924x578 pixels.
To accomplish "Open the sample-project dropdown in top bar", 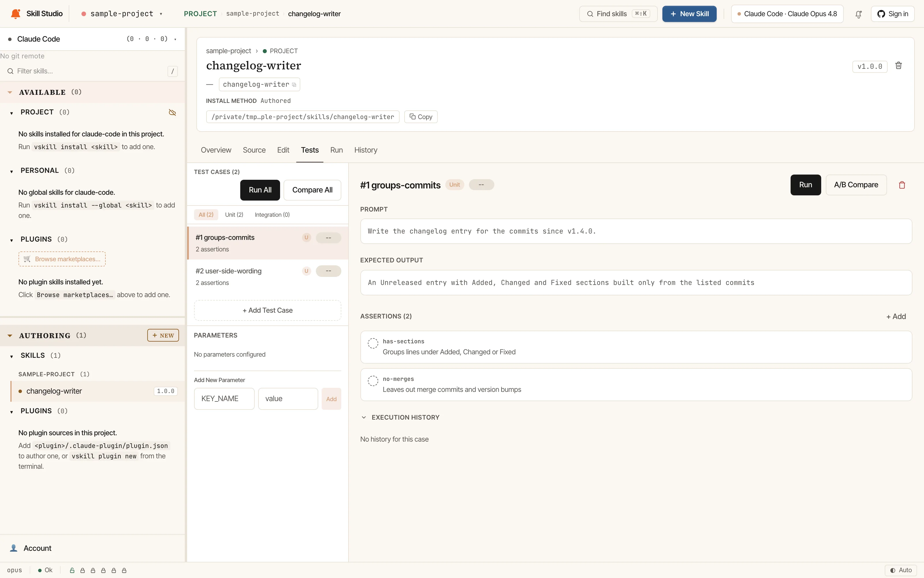I will click(x=122, y=14).
